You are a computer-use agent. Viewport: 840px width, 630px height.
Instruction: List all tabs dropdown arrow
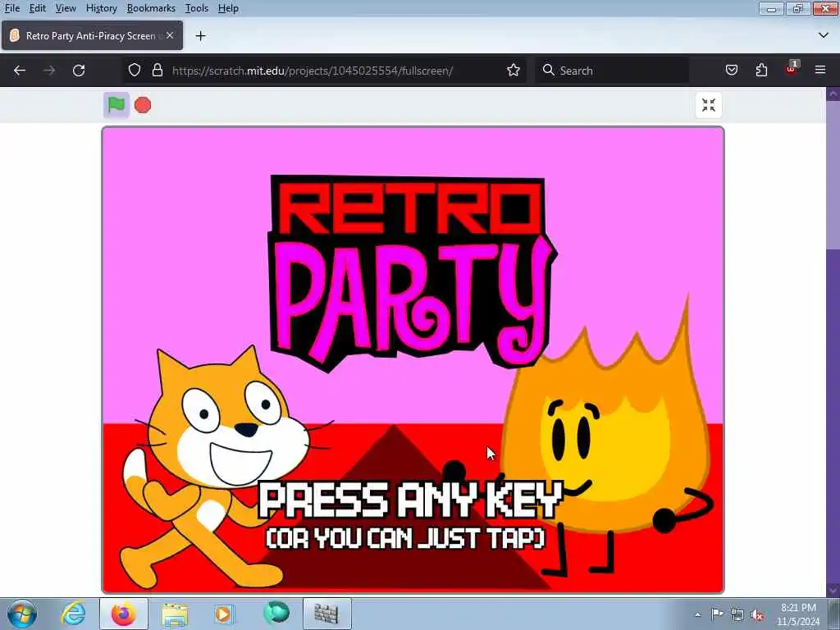point(824,35)
